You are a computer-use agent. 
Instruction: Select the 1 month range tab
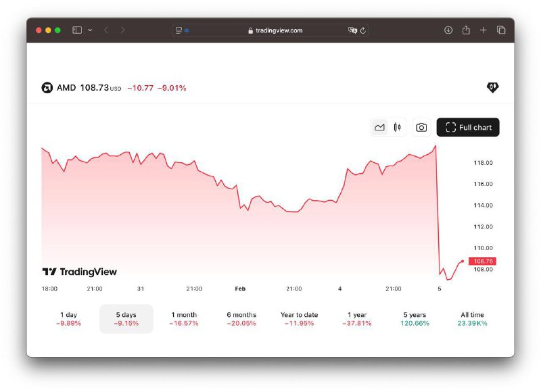pyautogui.click(x=184, y=319)
